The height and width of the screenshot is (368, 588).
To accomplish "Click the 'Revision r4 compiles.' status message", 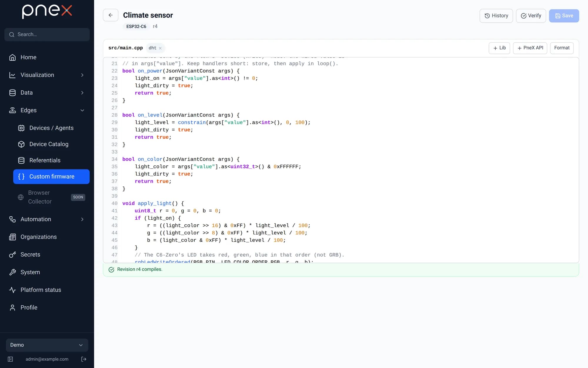I will coord(140,269).
